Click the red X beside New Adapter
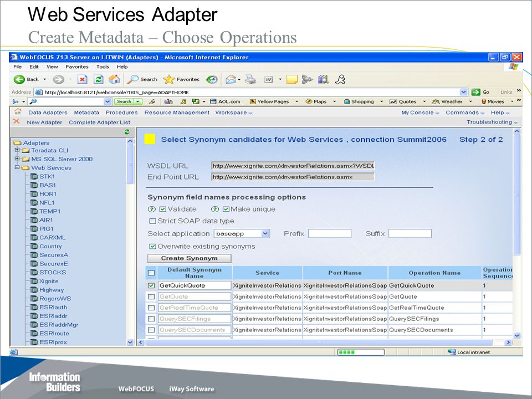The width and height of the screenshot is (532, 399). 16,121
